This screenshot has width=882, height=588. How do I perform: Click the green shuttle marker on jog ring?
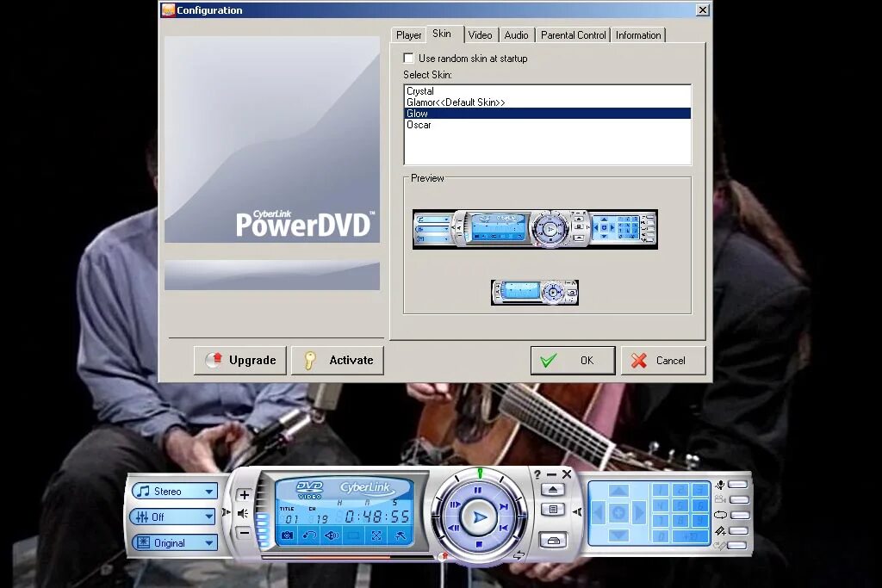point(480,473)
